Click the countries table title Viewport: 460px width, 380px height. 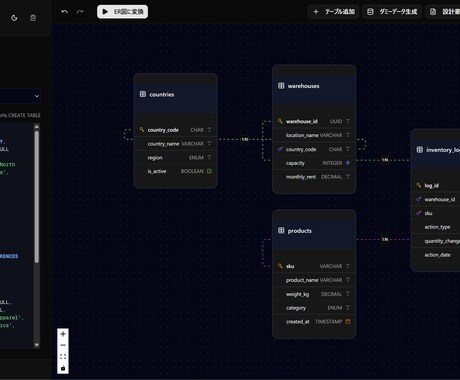(162, 95)
